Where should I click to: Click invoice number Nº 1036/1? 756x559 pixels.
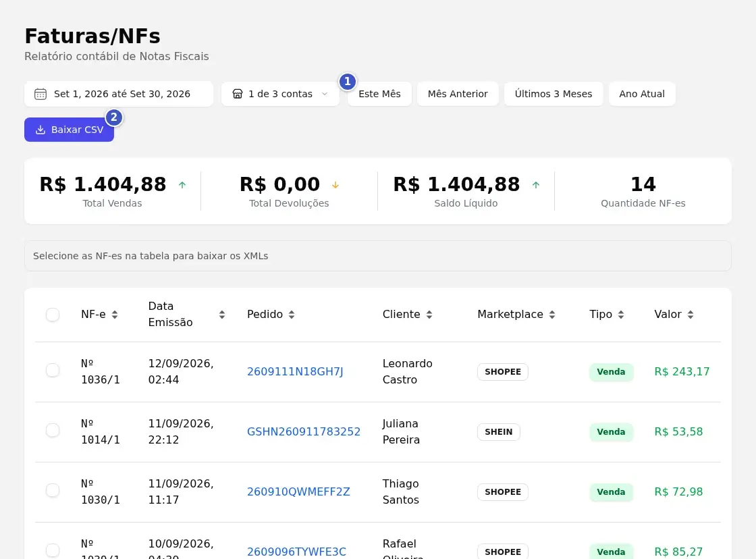[101, 371]
